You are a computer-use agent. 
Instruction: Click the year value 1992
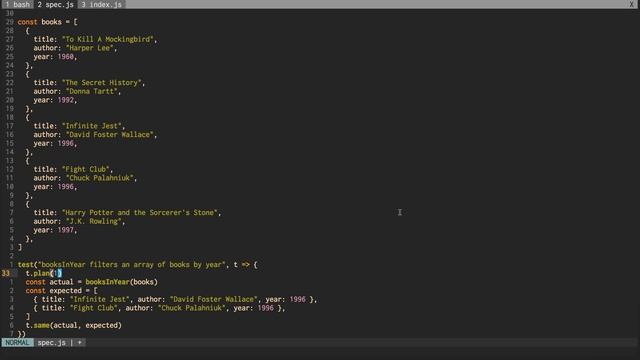point(66,100)
